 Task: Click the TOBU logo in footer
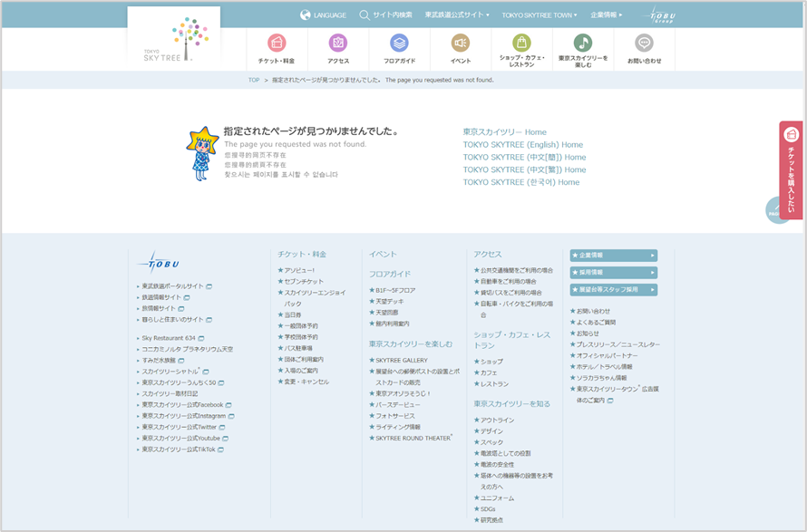coord(158,263)
